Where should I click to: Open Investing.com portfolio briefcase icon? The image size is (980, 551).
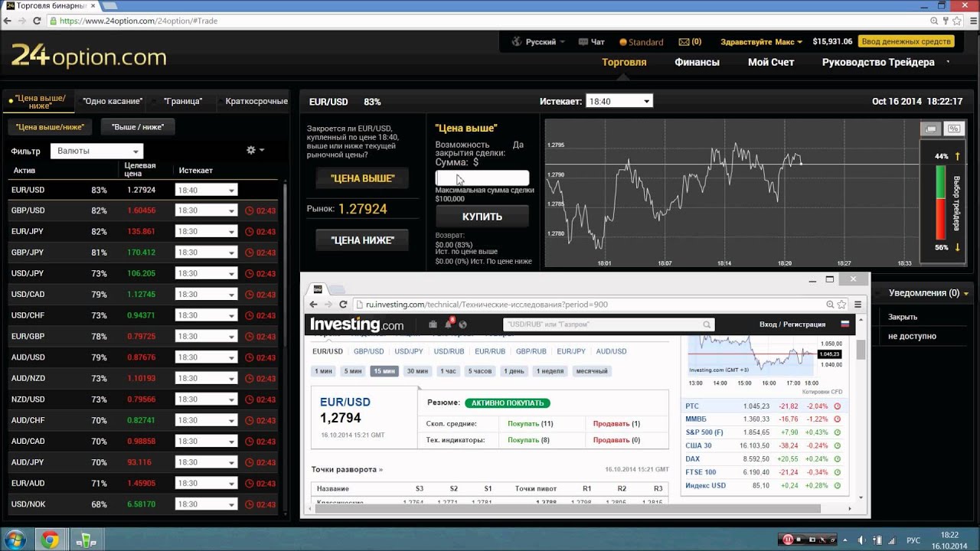point(433,324)
